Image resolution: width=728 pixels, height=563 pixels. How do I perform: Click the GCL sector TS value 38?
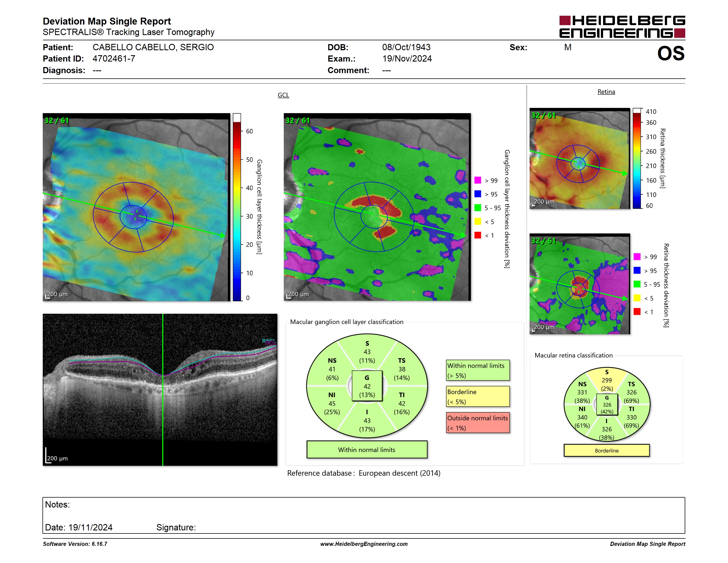point(402,369)
